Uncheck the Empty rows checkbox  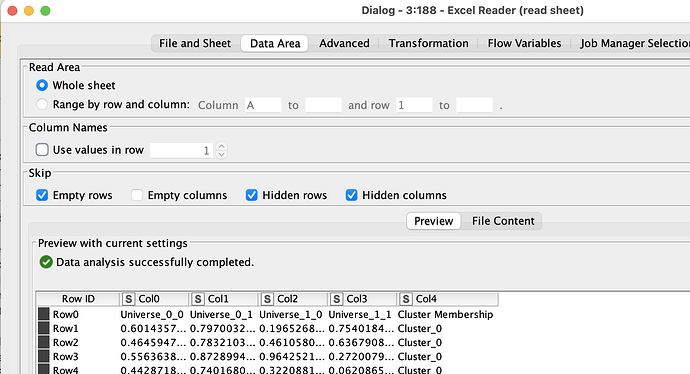point(42,195)
